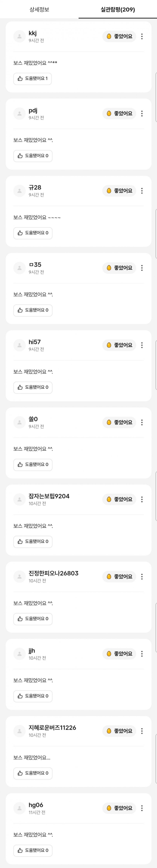Screen dimensions: 157x868
Task: Click truncated review text by 지혜로운버즈11226
Action: click(x=32, y=757)
